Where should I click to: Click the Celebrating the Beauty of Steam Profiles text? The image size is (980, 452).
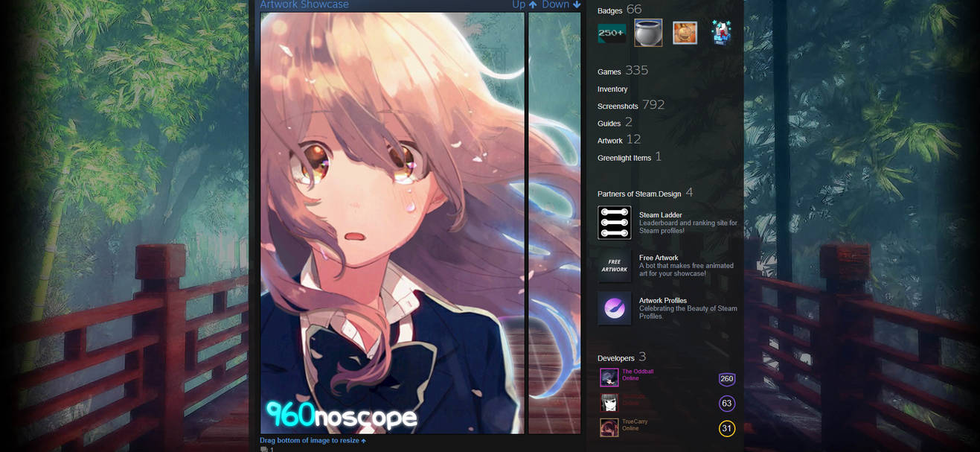688,312
